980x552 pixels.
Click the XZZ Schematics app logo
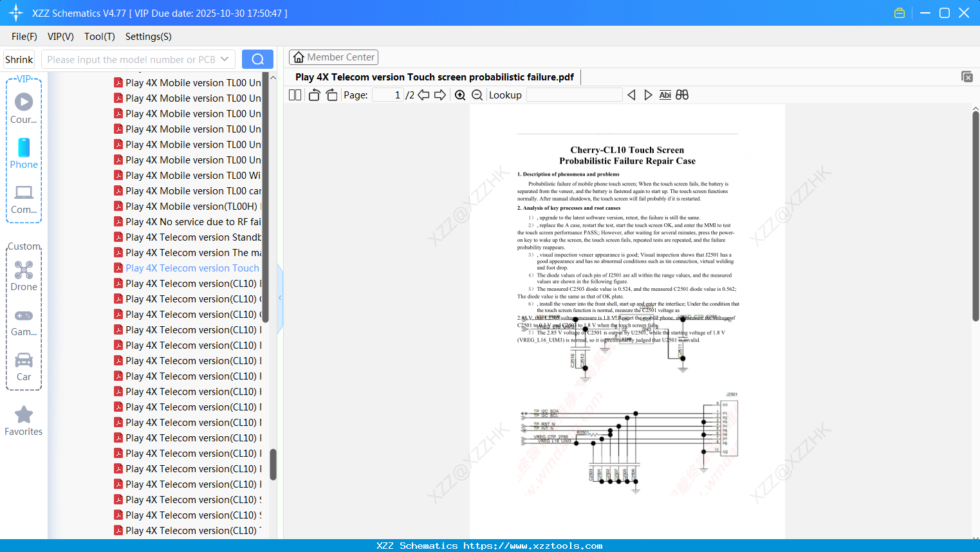(15, 13)
